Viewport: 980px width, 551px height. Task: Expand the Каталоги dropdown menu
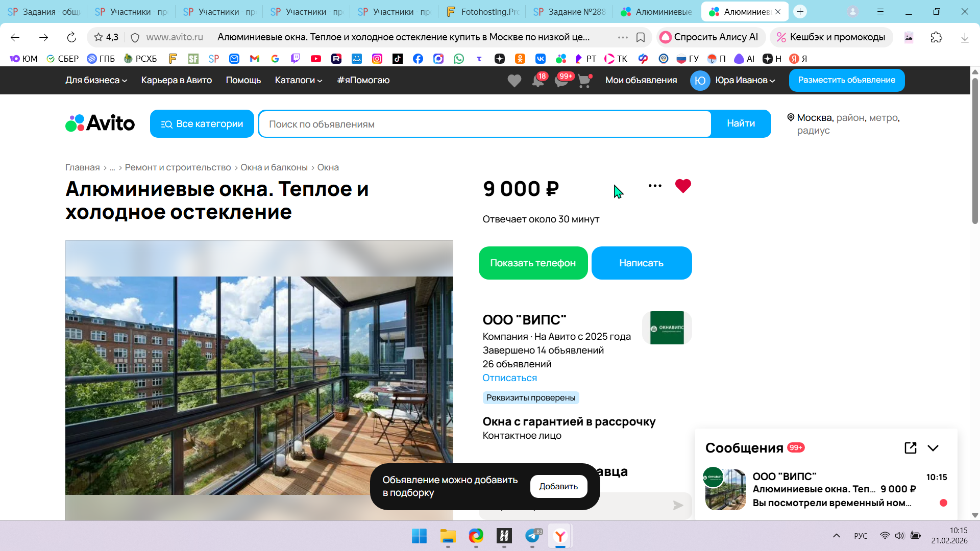(x=298, y=80)
